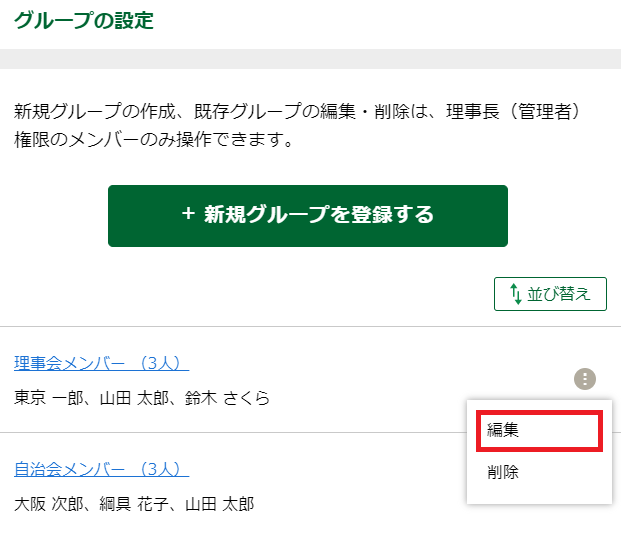
Task: Click the 権限のメンバーのみ操作できます text line
Action: (x=153, y=139)
